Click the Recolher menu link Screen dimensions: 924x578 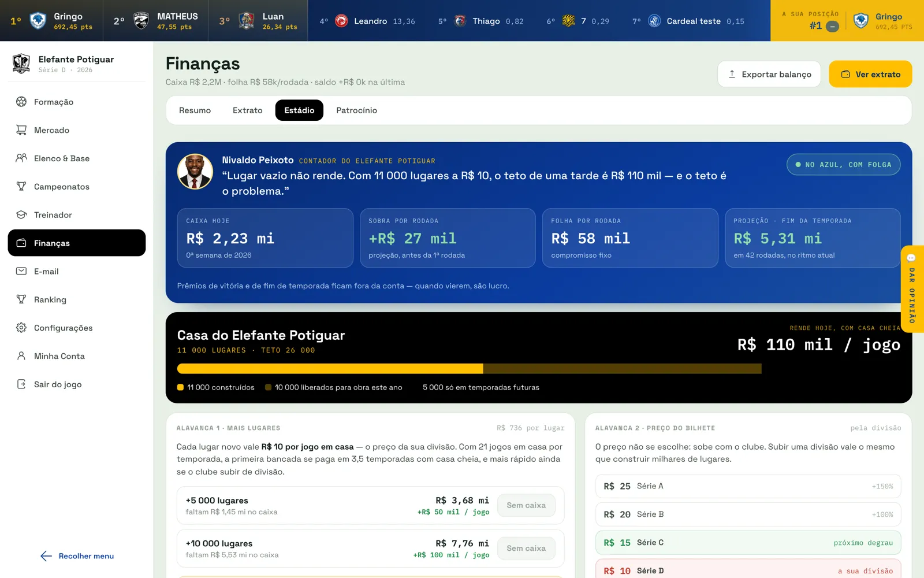(x=77, y=556)
